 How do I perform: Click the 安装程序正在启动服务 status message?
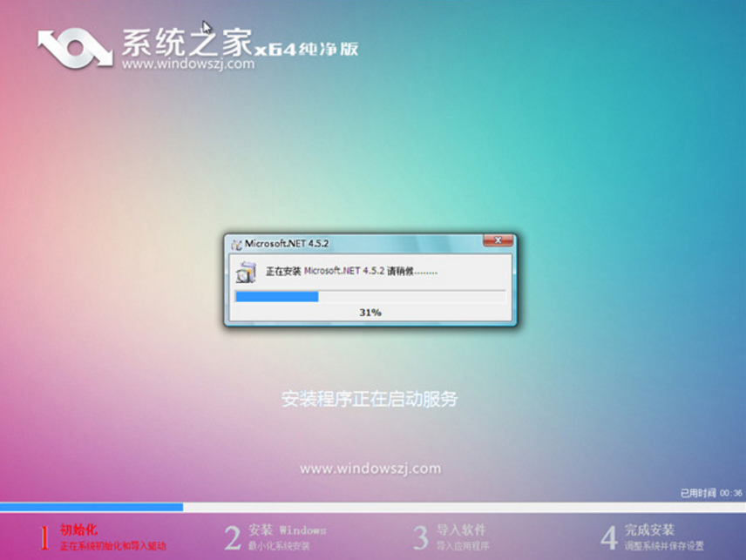pos(370,400)
